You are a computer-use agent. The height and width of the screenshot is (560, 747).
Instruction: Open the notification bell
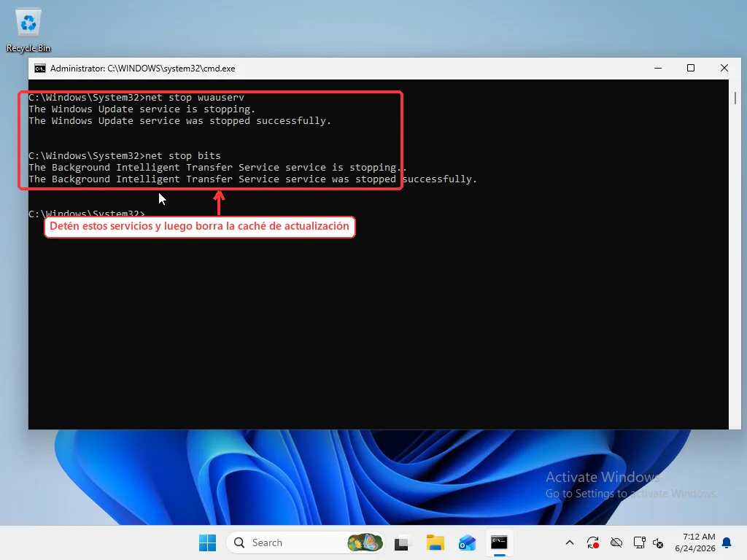[x=727, y=542]
